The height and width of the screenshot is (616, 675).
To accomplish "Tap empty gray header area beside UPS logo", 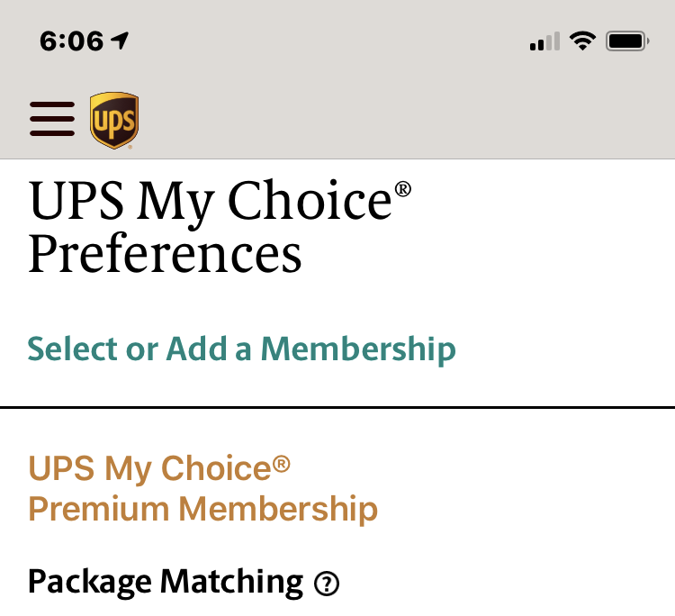I will [x=405, y=119].
